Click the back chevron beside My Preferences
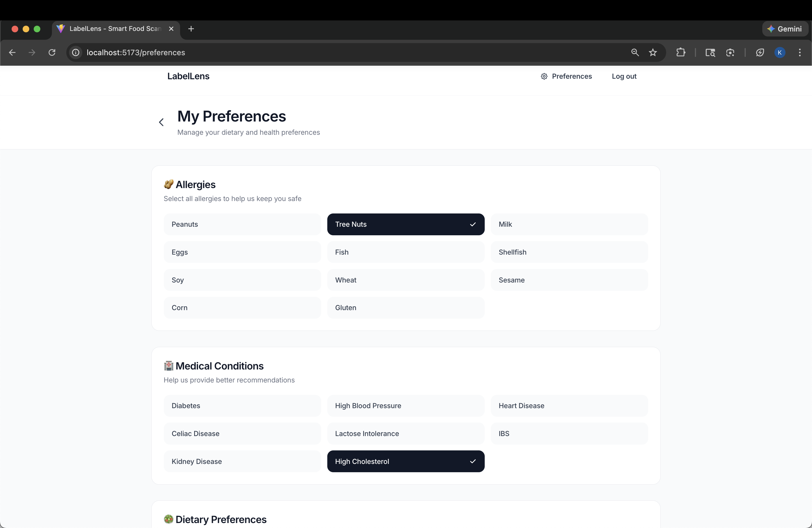Viewport: 812px width, 528px height. (x=161, y=122)
